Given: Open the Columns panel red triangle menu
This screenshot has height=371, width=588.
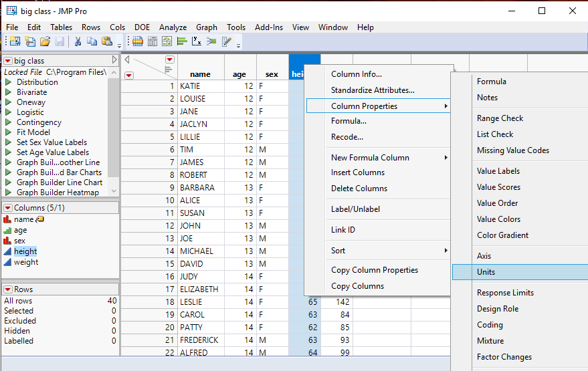Looking at the screenshot, I should (8, 208).
